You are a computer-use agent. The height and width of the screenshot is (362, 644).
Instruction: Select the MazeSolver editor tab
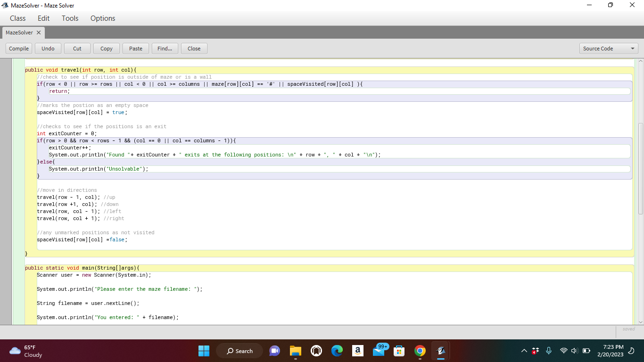pos(19,33)
